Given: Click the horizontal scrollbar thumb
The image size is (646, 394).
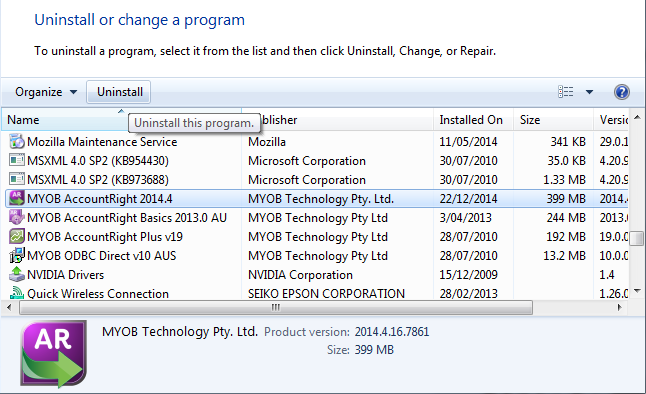Looking at the screenshot, I should (276, 307).
